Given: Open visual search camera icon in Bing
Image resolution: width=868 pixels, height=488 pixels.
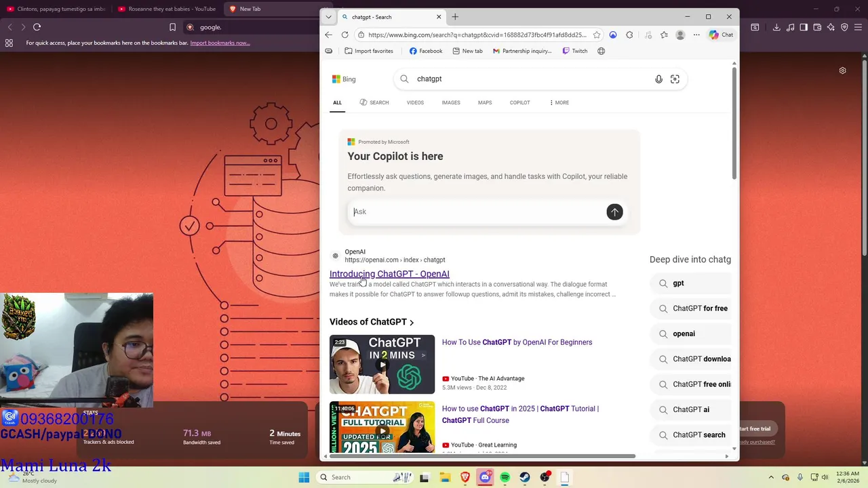Looking at the screenshot, I should coord(675,79).
